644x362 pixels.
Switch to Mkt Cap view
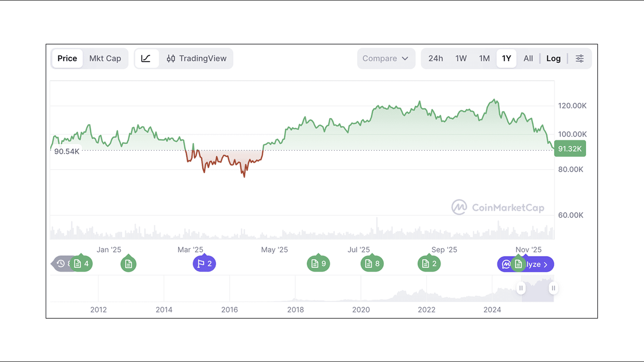[105, 58]
